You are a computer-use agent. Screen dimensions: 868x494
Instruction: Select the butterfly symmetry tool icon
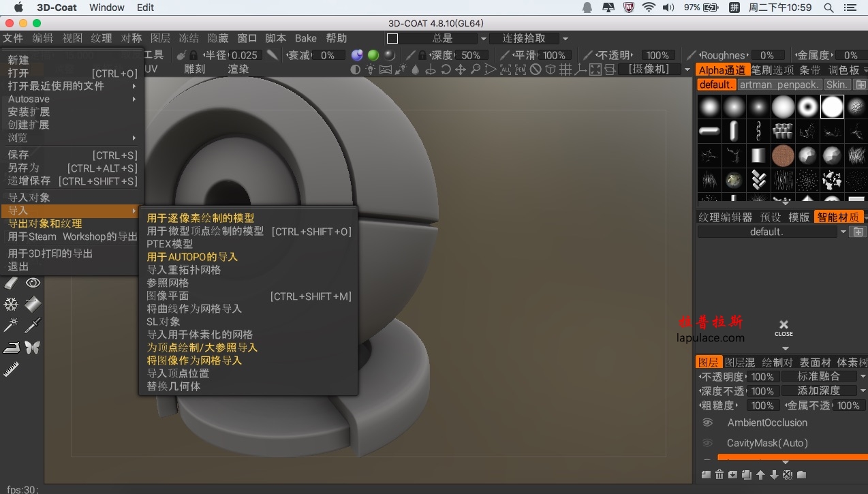pos(33,348)
